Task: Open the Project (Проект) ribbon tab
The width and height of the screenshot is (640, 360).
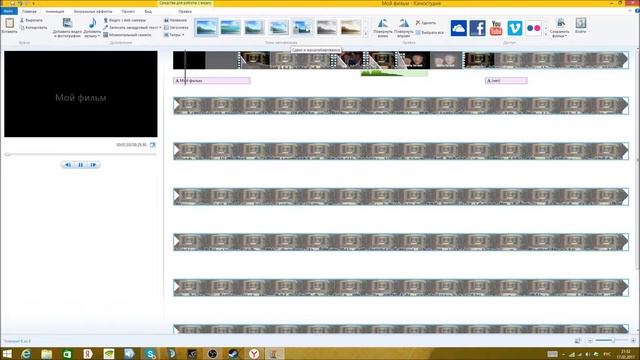Action: coord(128,11)
